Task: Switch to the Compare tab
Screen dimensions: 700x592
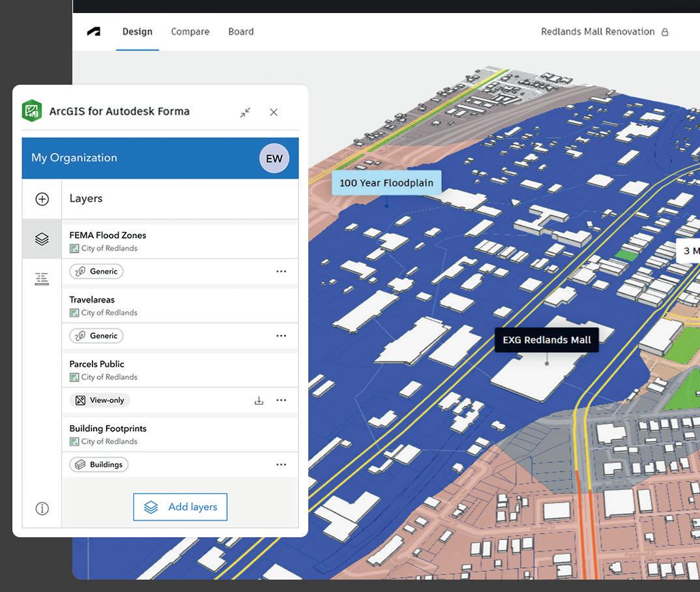Action: tap(190, 32)
